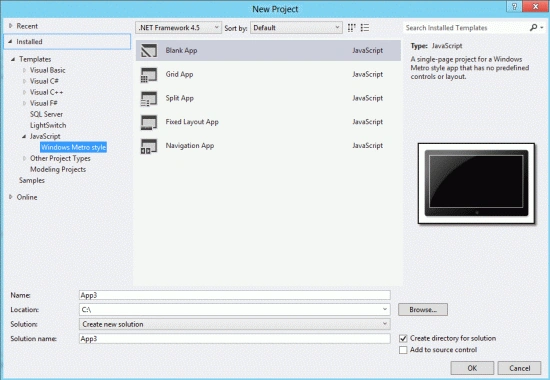Click the tablet preview thumbnail
The height and width of the screenshot is (380, 550).
click(476, 183)
